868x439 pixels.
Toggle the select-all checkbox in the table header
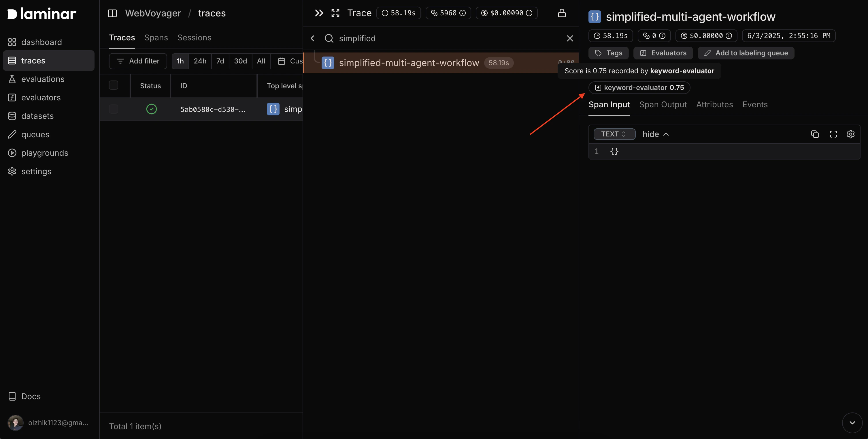point(114,85)
